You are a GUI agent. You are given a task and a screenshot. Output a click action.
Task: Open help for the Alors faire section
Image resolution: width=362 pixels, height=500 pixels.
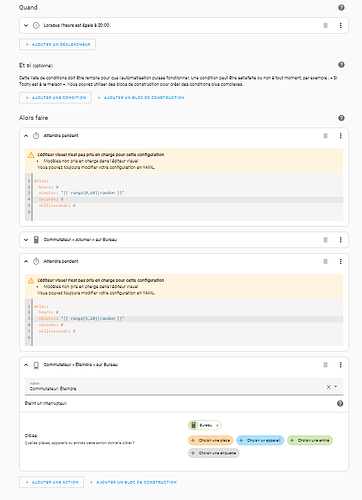[341, 118]
